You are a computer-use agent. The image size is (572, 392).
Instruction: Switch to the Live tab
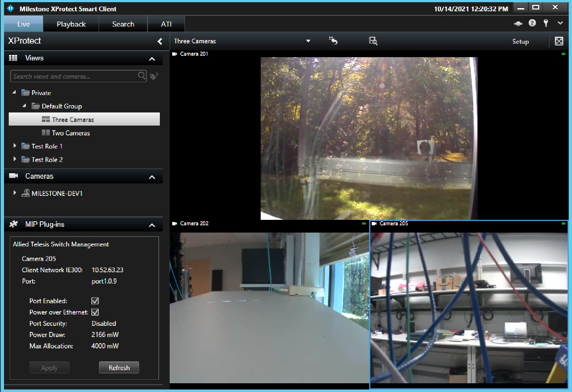(x=24, y=24)
